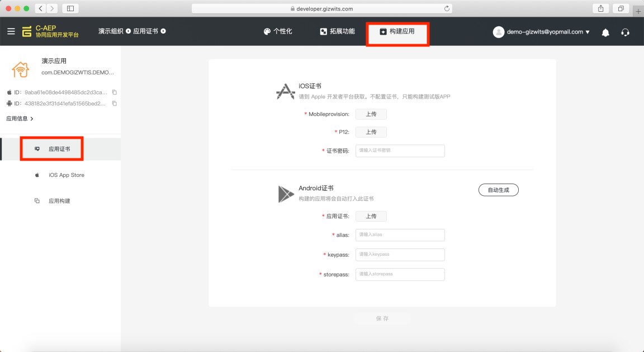The width and height of the screenshot is (644, 352).
Task: Expand 应用信息 details
Action: click(19, 119)
